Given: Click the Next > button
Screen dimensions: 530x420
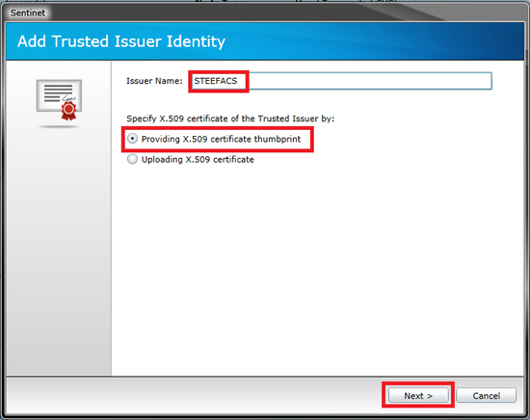Looking at the screenshot, I should 418,395.
